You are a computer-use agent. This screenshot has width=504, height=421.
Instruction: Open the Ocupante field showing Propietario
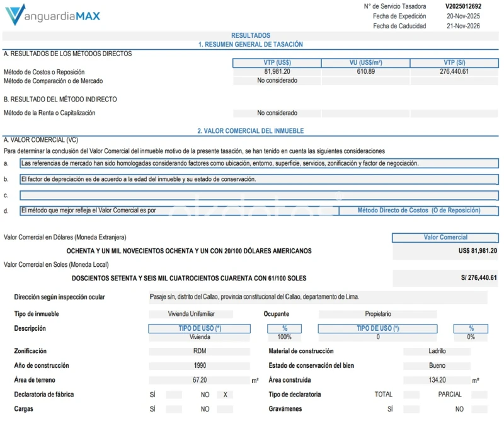click(x=378, y=314)
